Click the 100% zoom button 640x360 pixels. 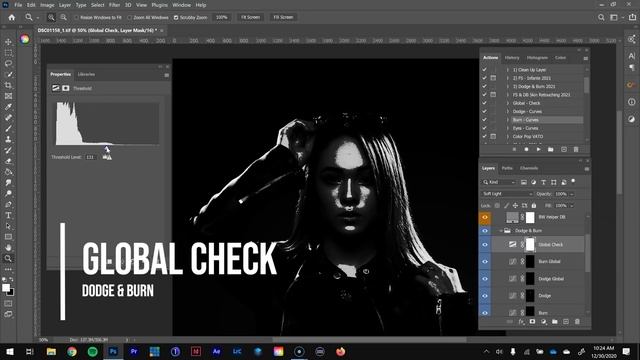click(222, 18)
